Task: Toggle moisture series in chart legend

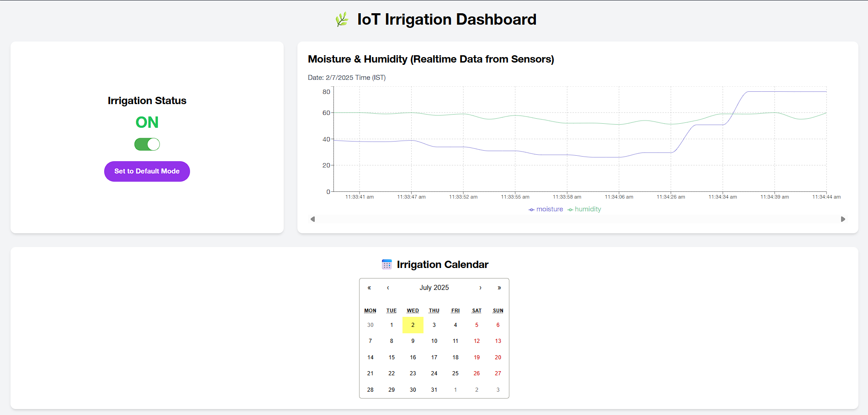Action: point(546,209)
